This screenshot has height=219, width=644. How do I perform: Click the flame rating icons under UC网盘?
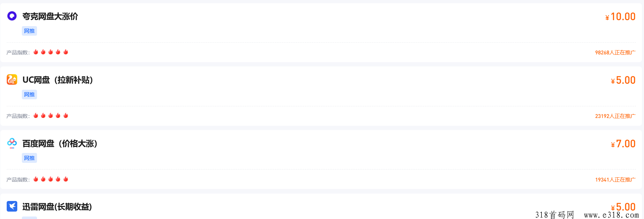(x=51, y=116)
